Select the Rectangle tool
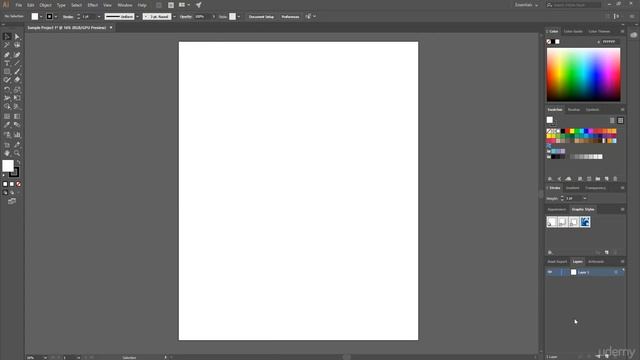The image size is (640, 360). point(7,71)
